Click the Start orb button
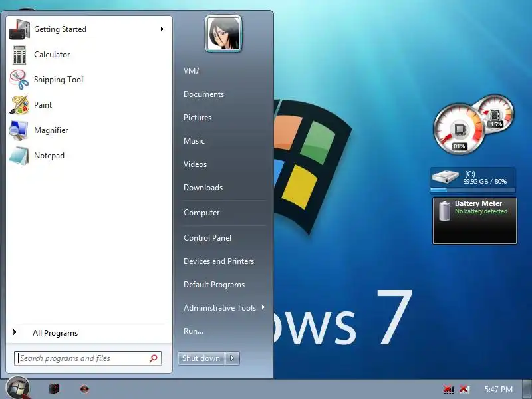The image size is (532, 399). point(18,388)
